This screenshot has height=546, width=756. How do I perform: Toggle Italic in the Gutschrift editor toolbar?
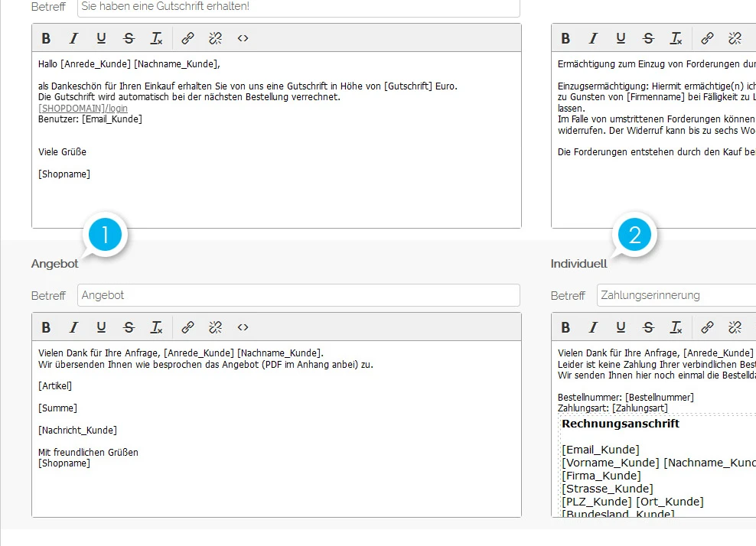(73, 38)
